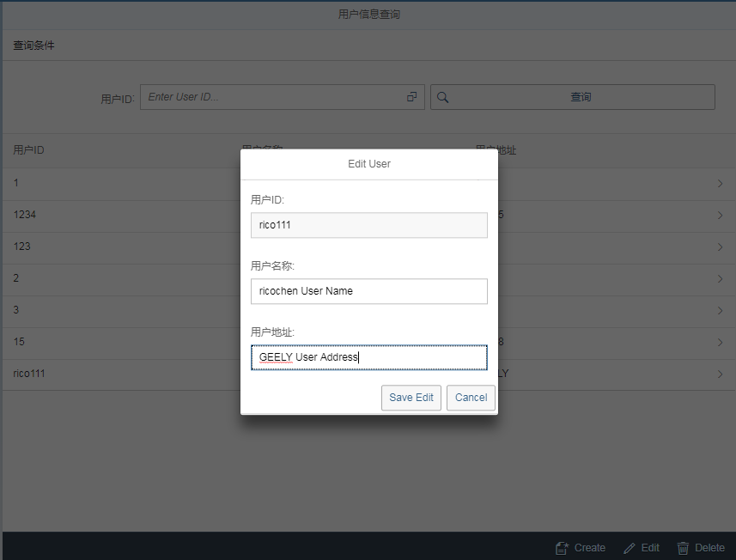The width and height of the screenshot is (736, 560).
Task: Click the Edit User dialog title
Action: (x=369, y=164)
